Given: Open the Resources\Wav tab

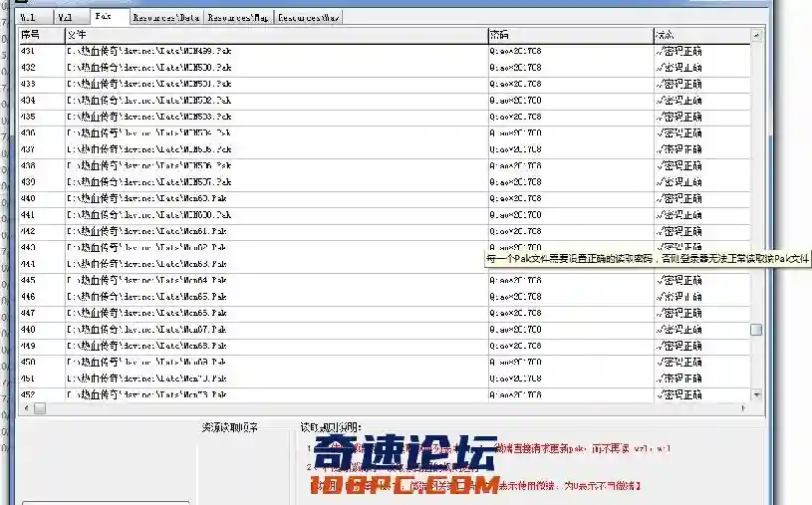Looking at the screenshot, I should click(308, 18).
